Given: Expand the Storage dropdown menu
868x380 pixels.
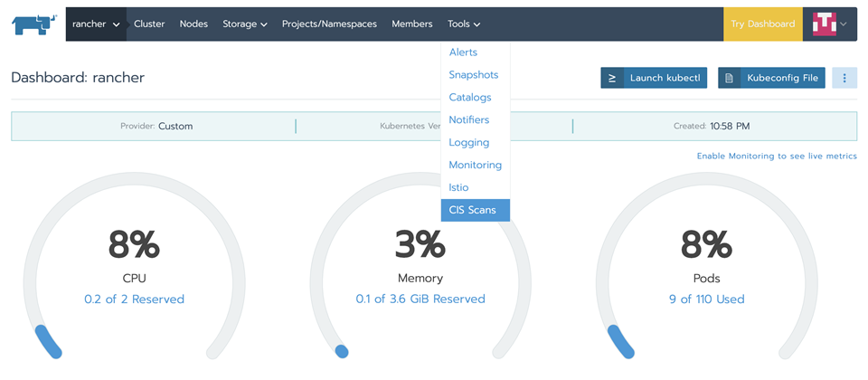Looking at the screenshot, I should click(245, 24).
